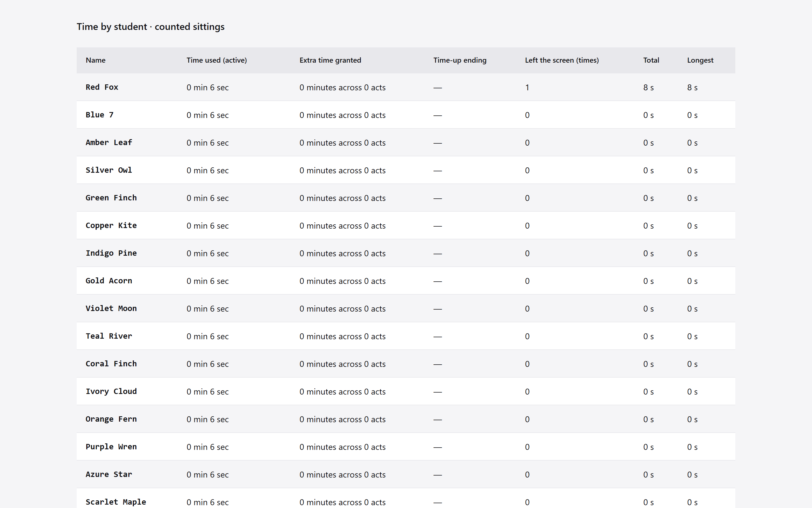Click Red Fox's left-the-screen count '1'

pos(527,87)
